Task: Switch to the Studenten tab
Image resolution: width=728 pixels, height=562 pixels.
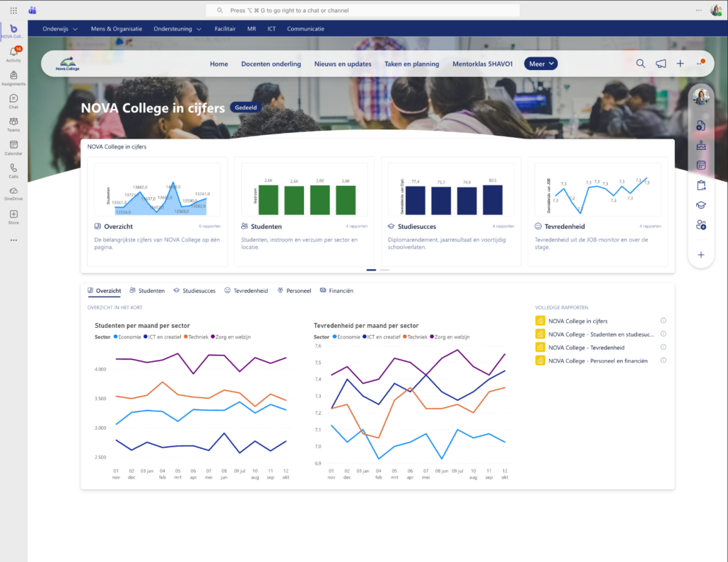Action: [x=147, y=291]
